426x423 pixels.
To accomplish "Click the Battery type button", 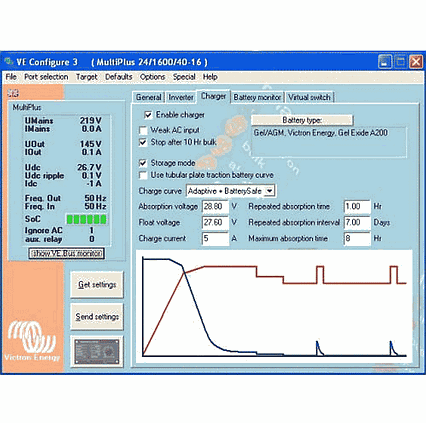I will coord(302,120).
